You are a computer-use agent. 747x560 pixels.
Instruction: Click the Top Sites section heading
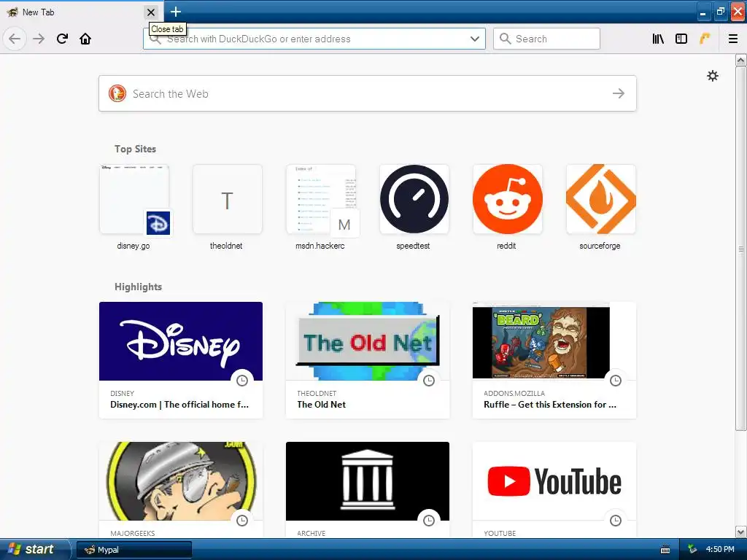click(135, 149)
